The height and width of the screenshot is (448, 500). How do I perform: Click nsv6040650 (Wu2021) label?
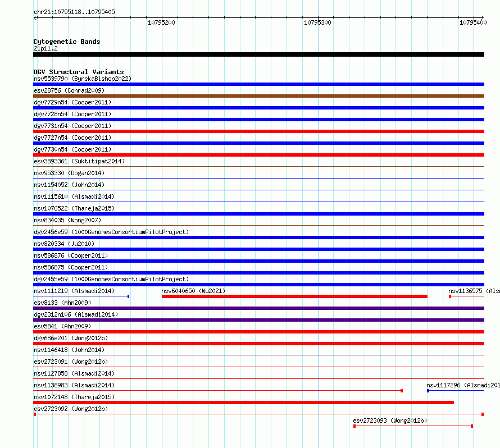click(194, 291)
